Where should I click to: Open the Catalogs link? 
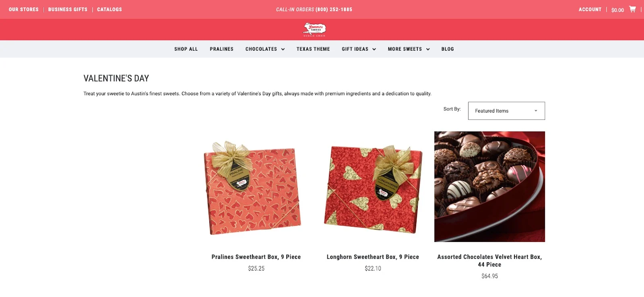109,9
